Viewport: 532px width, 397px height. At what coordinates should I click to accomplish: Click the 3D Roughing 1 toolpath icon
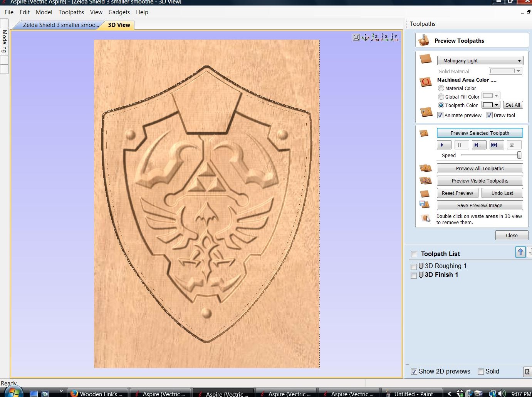[421, 266]
